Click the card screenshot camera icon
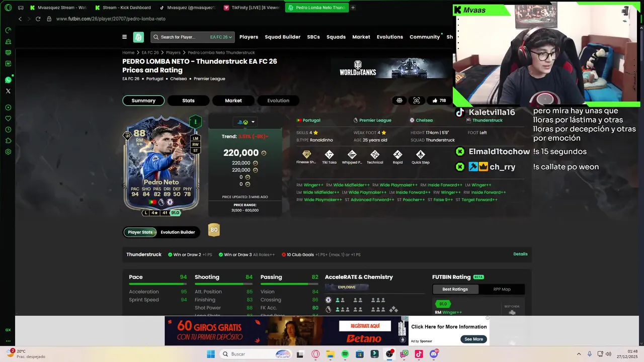The width and height of the screenshot is (644, 362). click(417, 101)
